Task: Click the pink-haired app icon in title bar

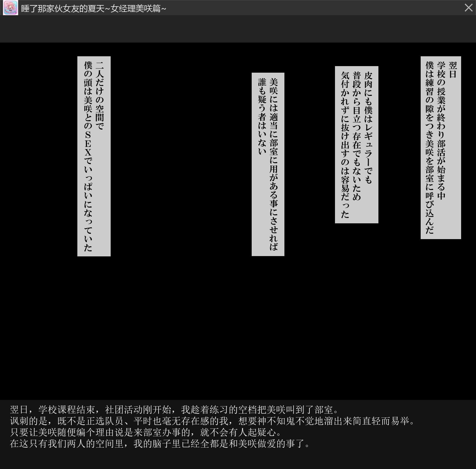Action: click(10, 8)
